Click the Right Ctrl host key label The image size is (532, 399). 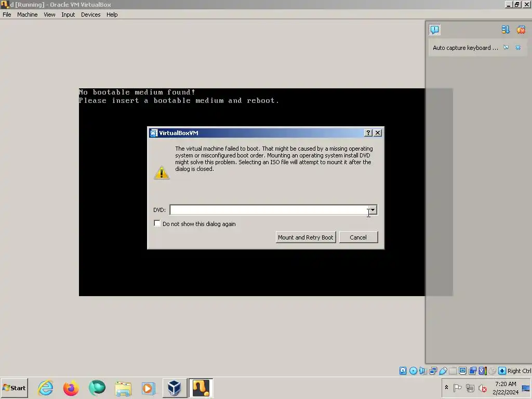tap(519, 371)
